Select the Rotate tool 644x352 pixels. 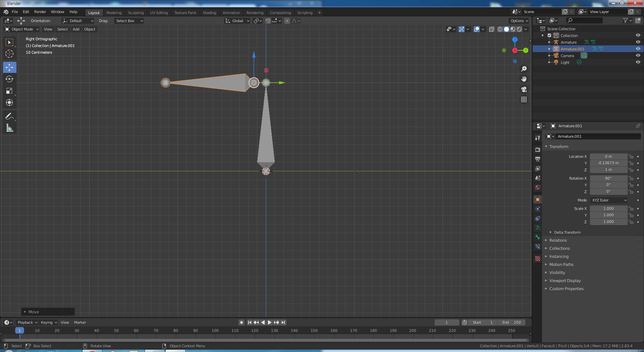(x=9, y=79)
